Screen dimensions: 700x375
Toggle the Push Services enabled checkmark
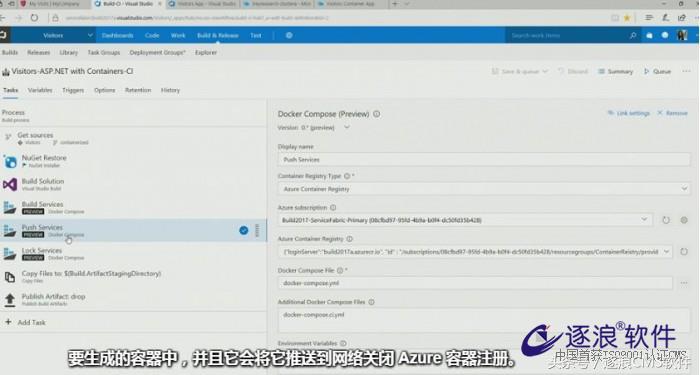(244, 230)
